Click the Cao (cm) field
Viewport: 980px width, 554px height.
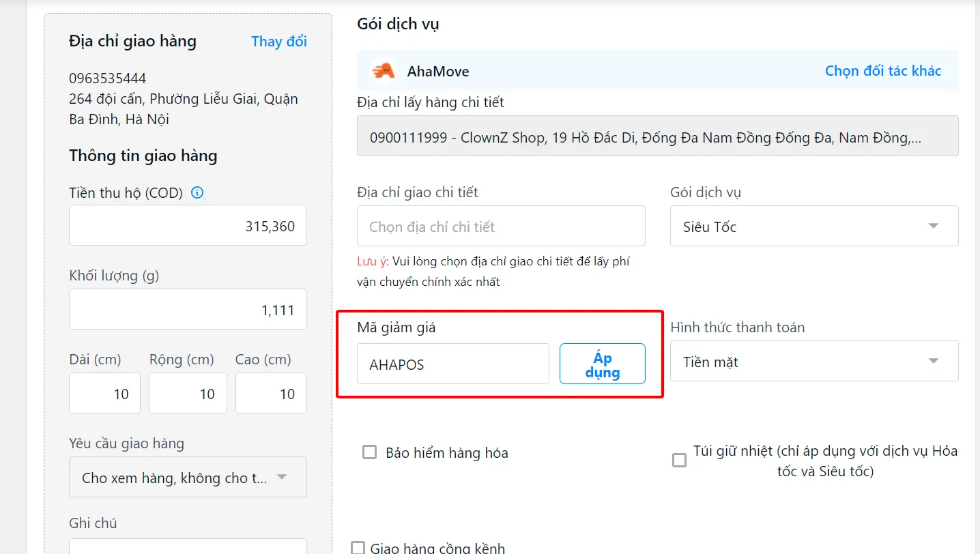[271, 393]
